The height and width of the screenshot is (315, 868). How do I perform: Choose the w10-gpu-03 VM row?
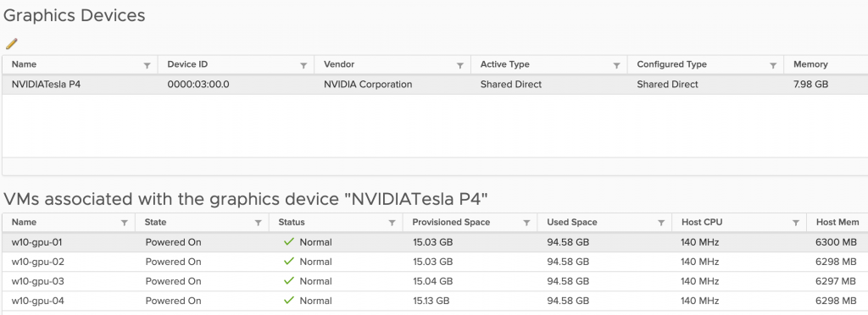coord(434,281)
